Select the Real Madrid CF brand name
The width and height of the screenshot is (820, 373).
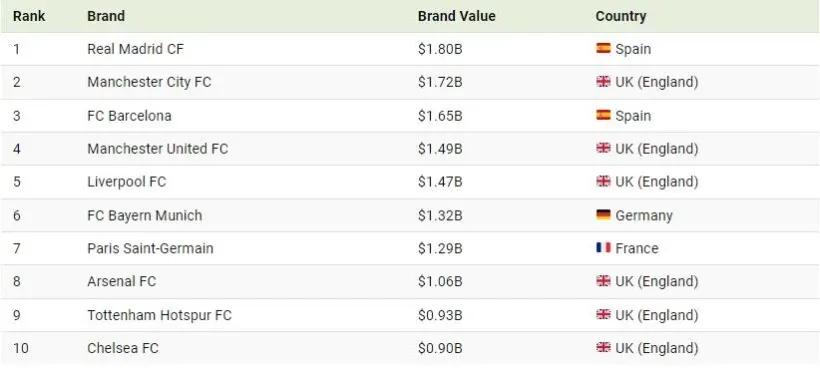135,49
